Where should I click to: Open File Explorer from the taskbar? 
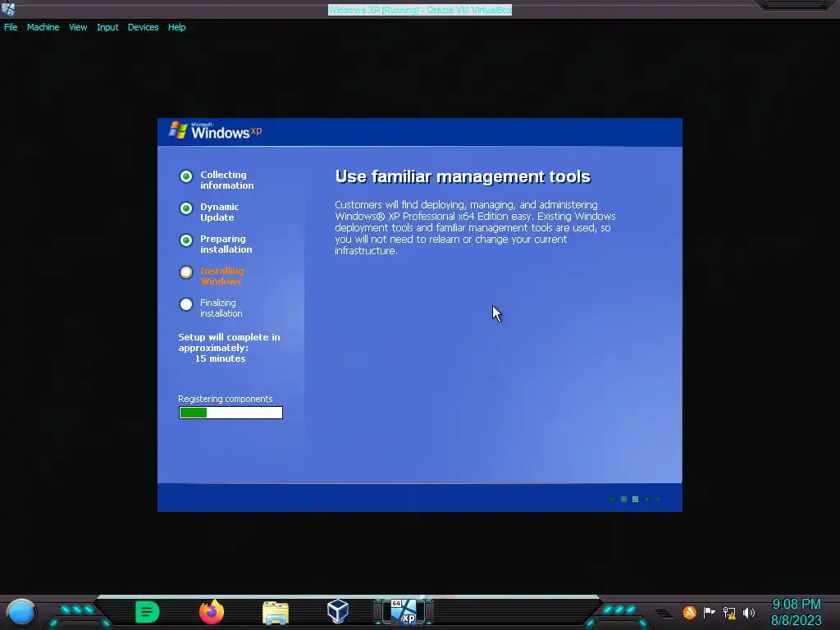[276, 612]
